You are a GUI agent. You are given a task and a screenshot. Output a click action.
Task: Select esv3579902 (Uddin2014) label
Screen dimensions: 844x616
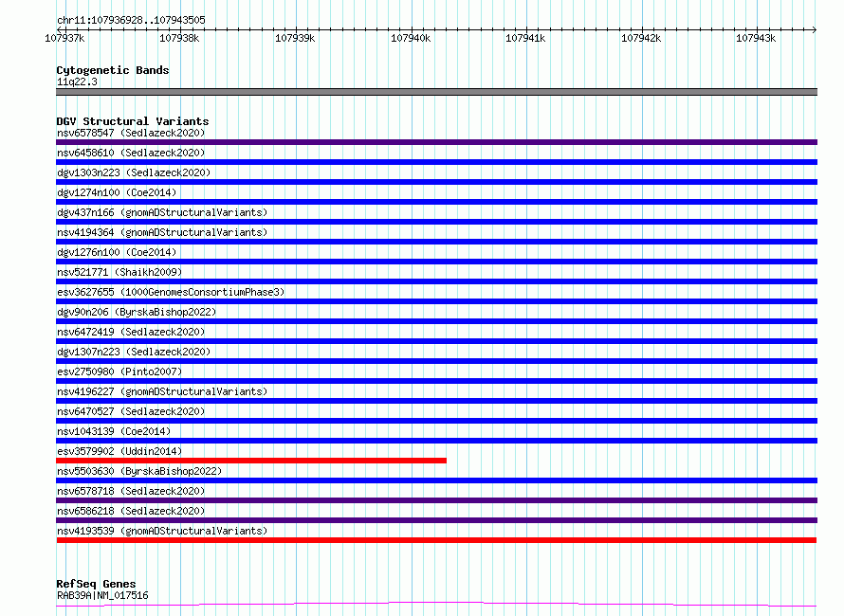coord(119,451)
